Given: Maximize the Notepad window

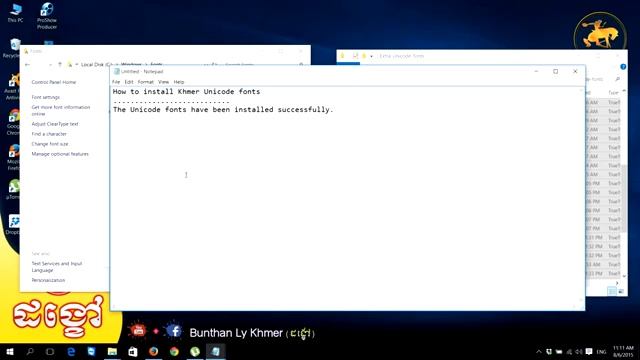Looking at the screenshot, I should pyautogui.click(x=556, y=71).
